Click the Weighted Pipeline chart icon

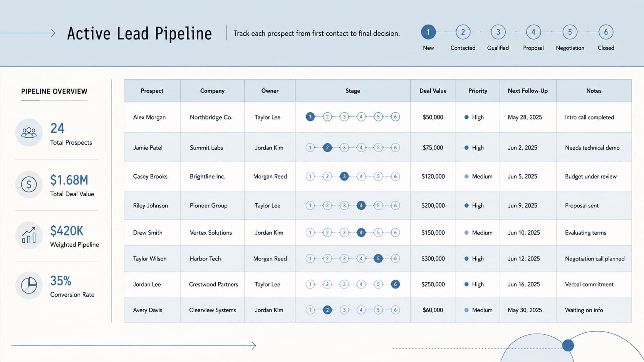click(x=29, y=235)
